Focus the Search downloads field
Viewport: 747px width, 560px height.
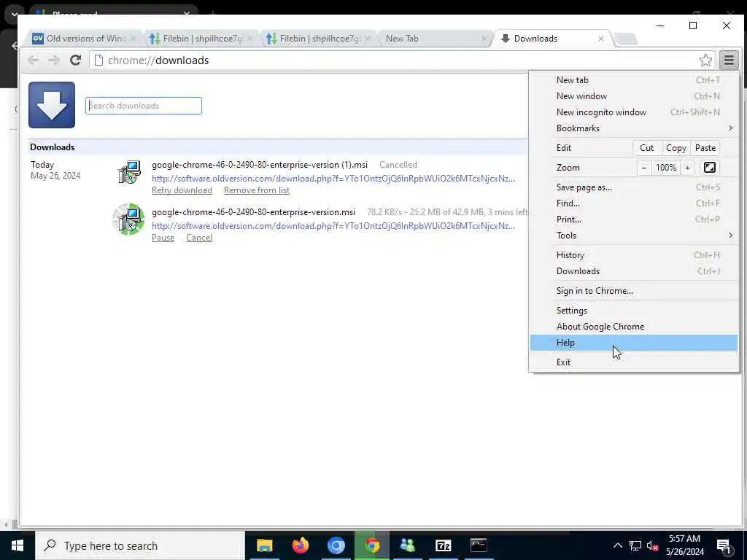[144, 106]
